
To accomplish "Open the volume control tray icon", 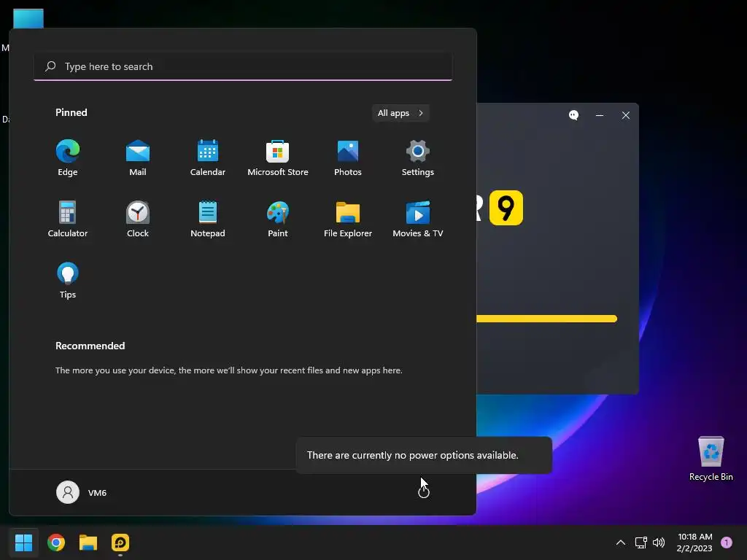I will (x=659, y=542).
